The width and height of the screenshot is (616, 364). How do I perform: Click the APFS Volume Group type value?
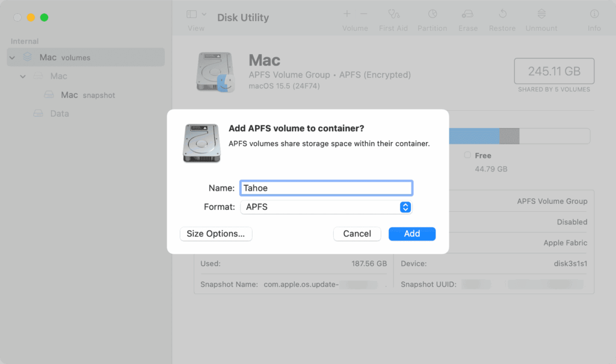552,202
